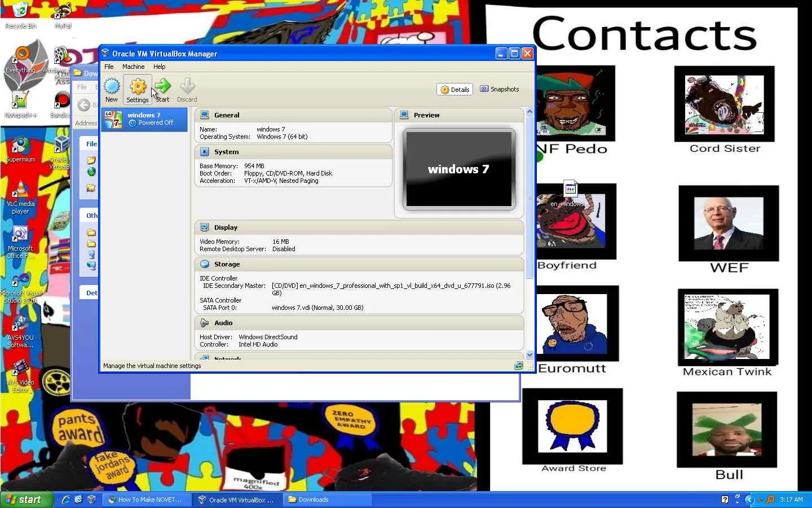This screenshot has width=812, height=508.
Task: Open the Start menu
Action: [x=27, y=500]
